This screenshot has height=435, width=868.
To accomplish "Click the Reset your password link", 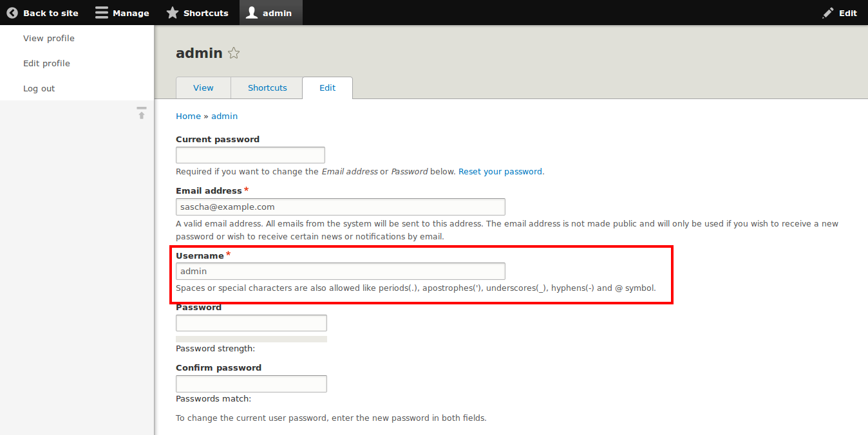I will tap(500, 171).
